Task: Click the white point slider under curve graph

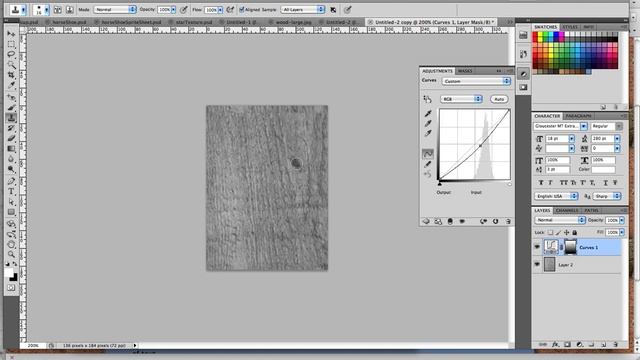Action: tap(509, 184)
